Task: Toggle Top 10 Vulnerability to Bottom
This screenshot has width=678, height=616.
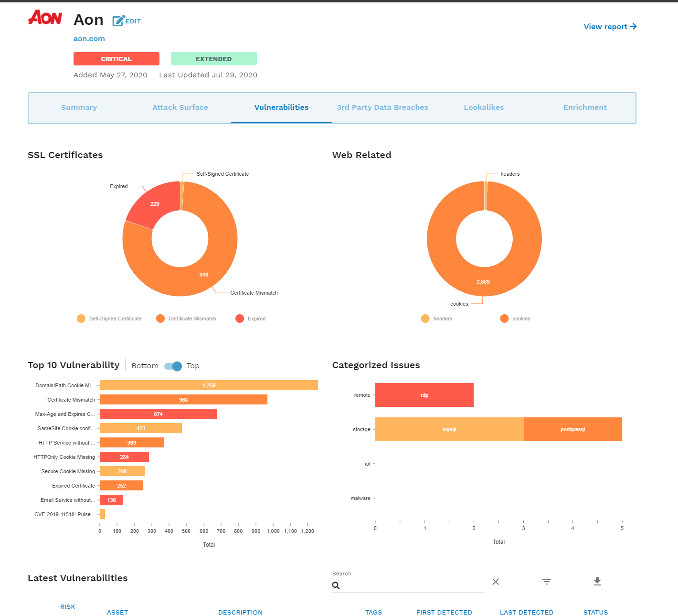Action: (173, 366)
